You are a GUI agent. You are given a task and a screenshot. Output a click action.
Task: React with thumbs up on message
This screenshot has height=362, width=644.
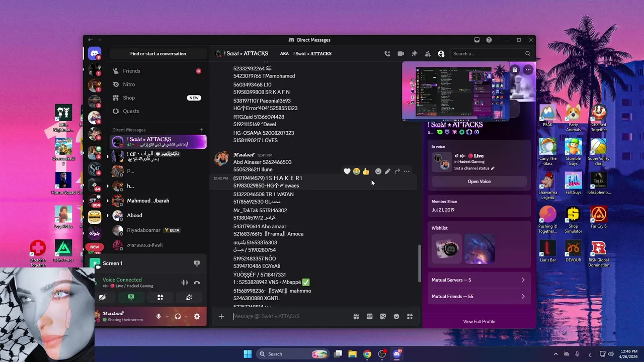(366, 171)
